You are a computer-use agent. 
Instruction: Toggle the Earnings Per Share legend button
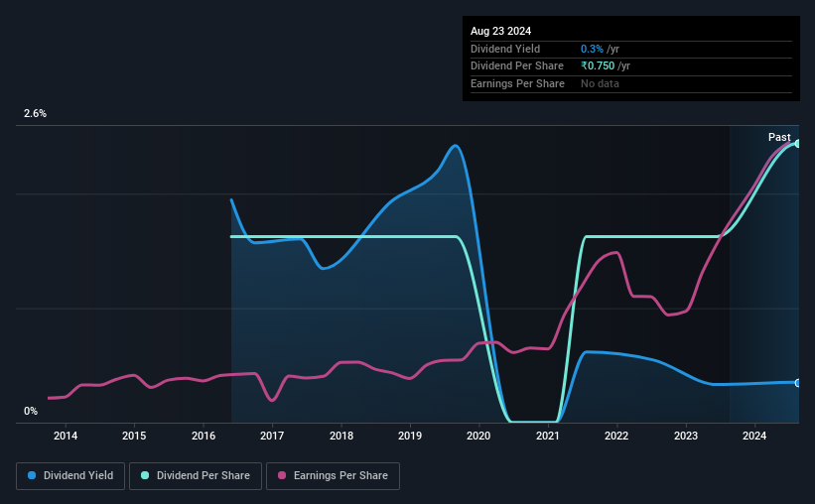(x=333, y=476)
